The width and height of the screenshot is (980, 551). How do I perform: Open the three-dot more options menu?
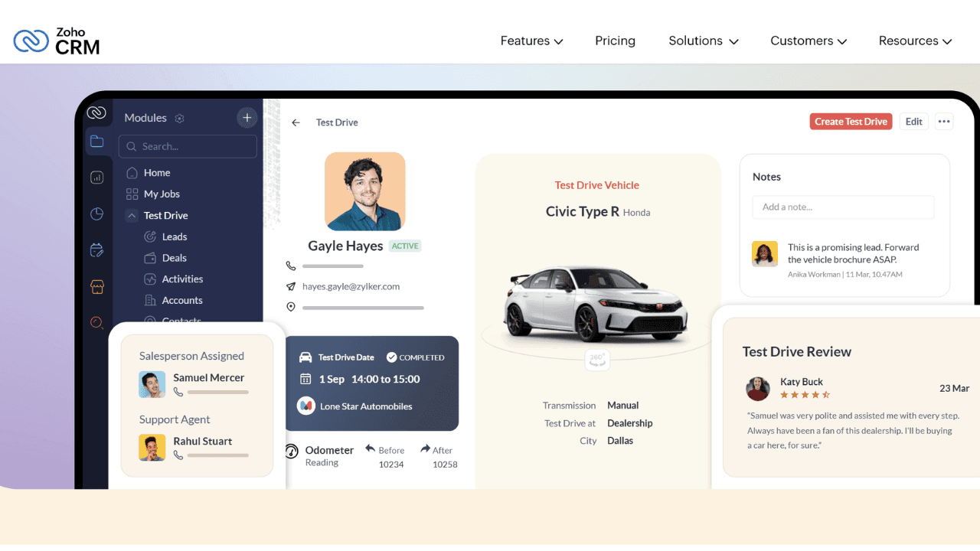(944, 122)
